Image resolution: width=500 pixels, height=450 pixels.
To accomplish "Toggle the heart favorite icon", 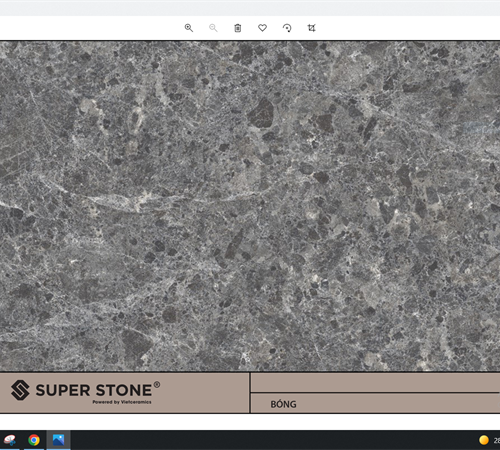I will (262, 28).
